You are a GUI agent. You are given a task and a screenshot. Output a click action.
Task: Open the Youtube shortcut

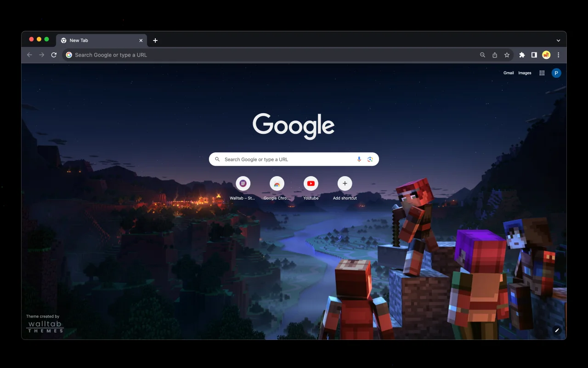tap(311, 188)
